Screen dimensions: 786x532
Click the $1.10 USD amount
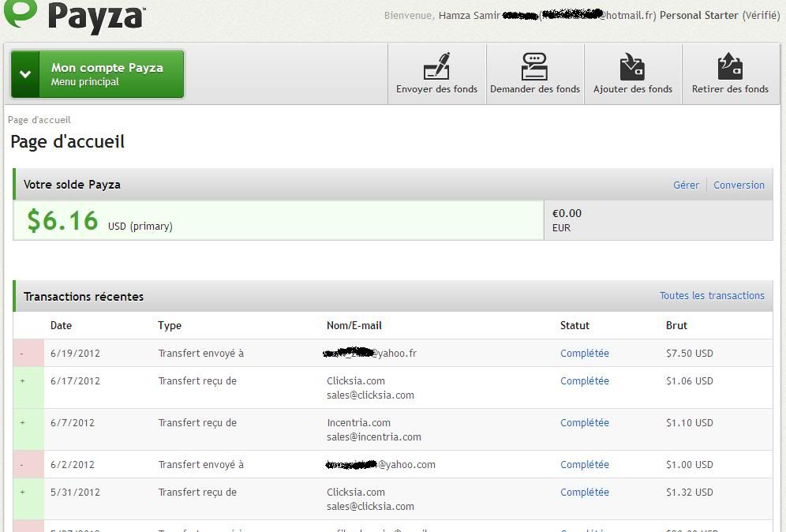689,423
